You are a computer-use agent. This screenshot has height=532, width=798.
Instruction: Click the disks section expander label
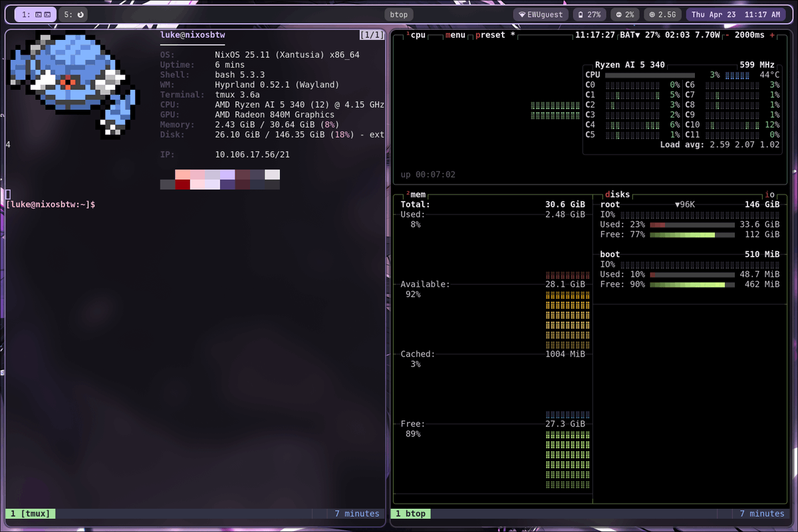(x=617, y=194)
